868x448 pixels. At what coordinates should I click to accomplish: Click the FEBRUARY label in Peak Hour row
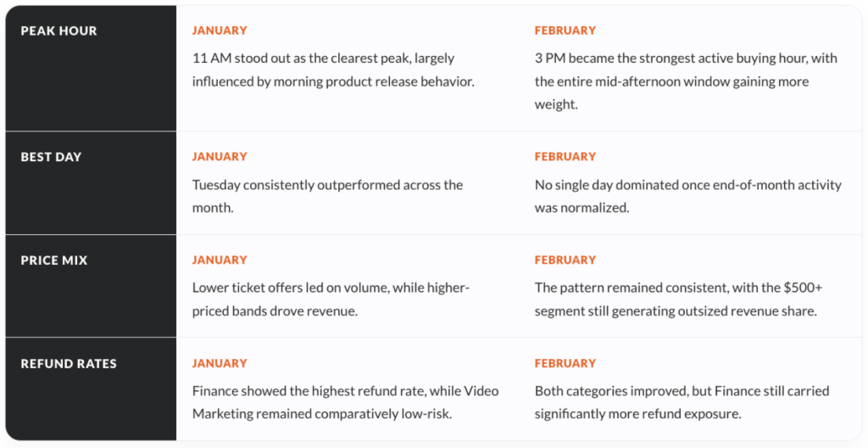pyautogui.click(x=565, y=31)
